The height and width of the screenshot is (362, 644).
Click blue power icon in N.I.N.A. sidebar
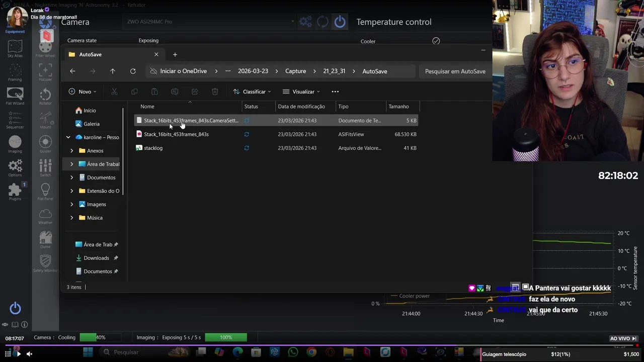15,308
